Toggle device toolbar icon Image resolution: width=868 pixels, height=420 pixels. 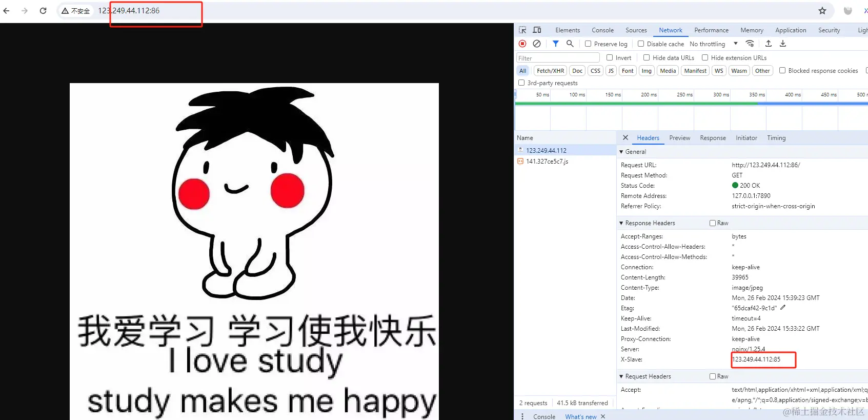[x=537, y=30]
